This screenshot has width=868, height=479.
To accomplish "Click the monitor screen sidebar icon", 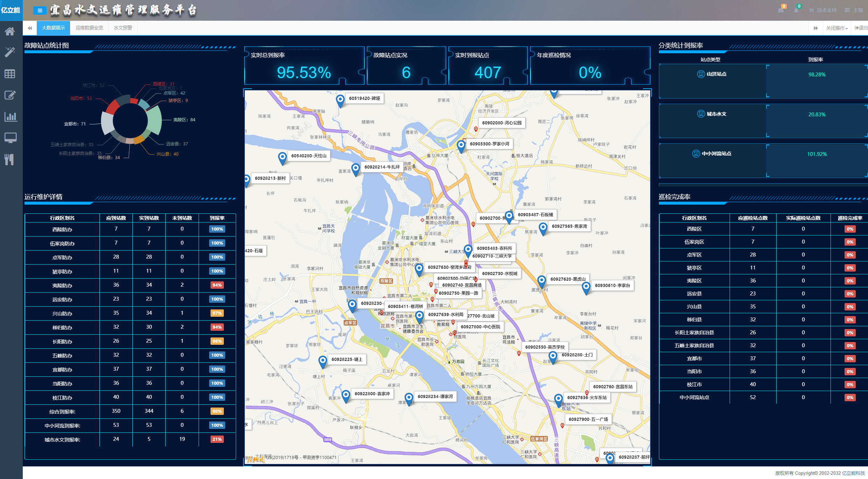I will (x=10, y=138).
